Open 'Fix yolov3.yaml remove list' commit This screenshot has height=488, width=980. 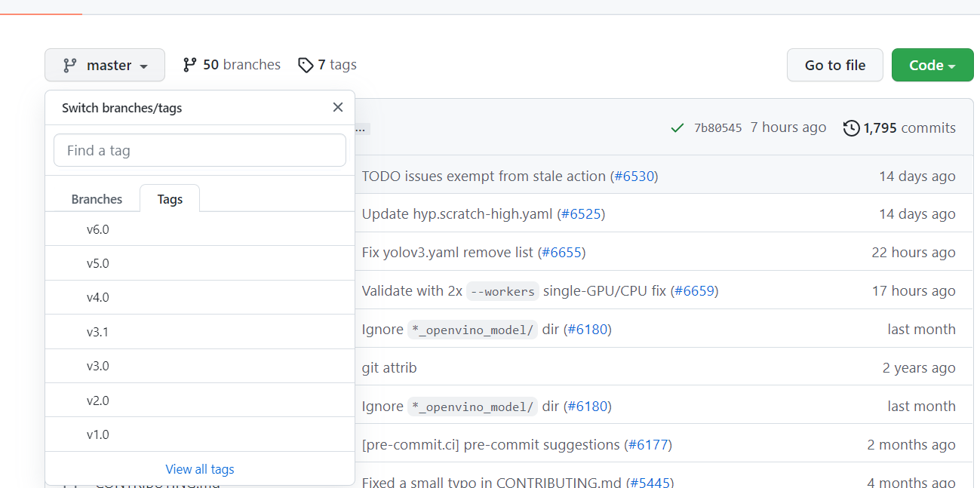447,253
